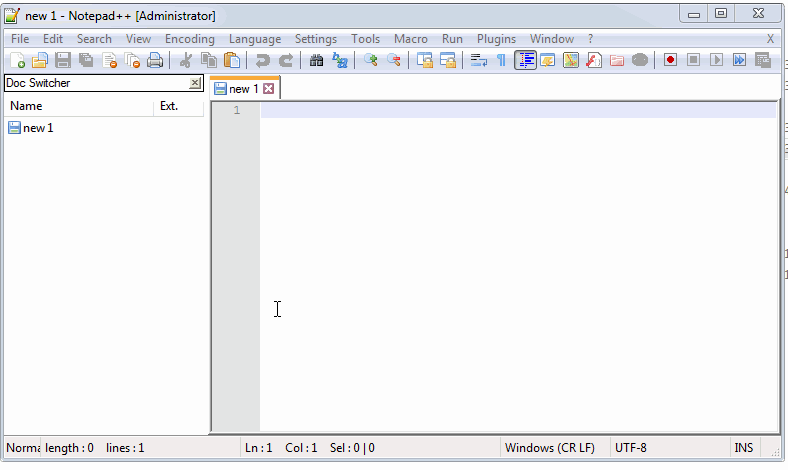Toggle the Indent Guide toolbar button
This screenshot has width=788, height=470.
[525, 60]
